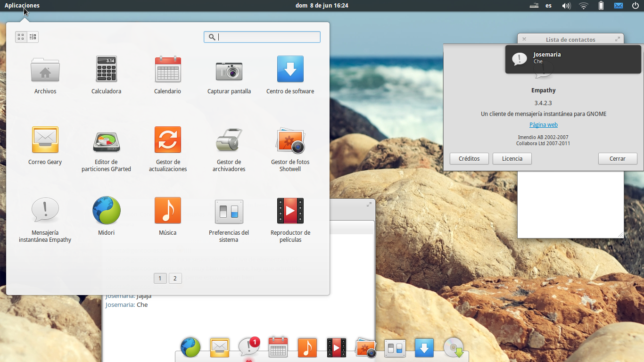Maximize the chat window behind launcher
644x362 pixels.
(369, 205)
